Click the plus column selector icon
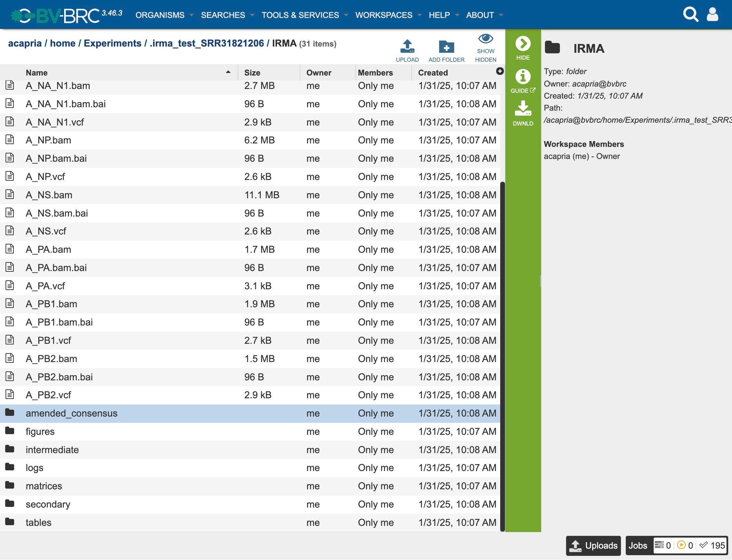This screenshot has height=560, width=732. click(499, 71)
